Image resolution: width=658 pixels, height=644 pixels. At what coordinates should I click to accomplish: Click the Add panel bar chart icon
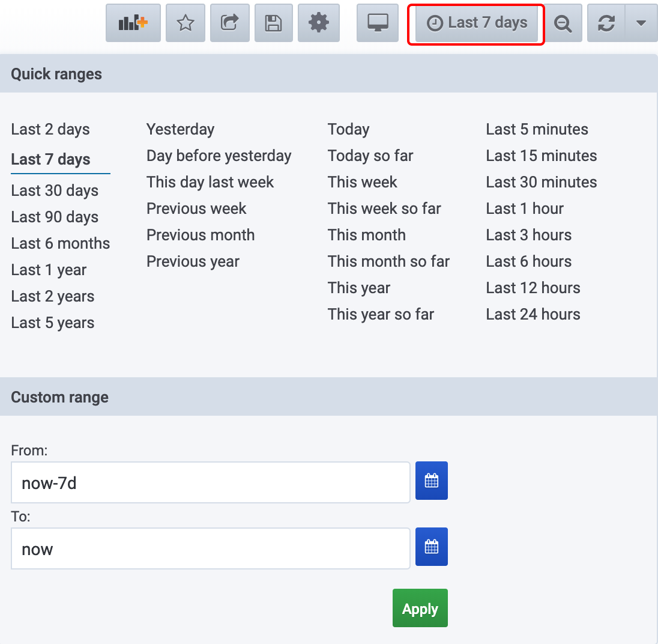133,23
